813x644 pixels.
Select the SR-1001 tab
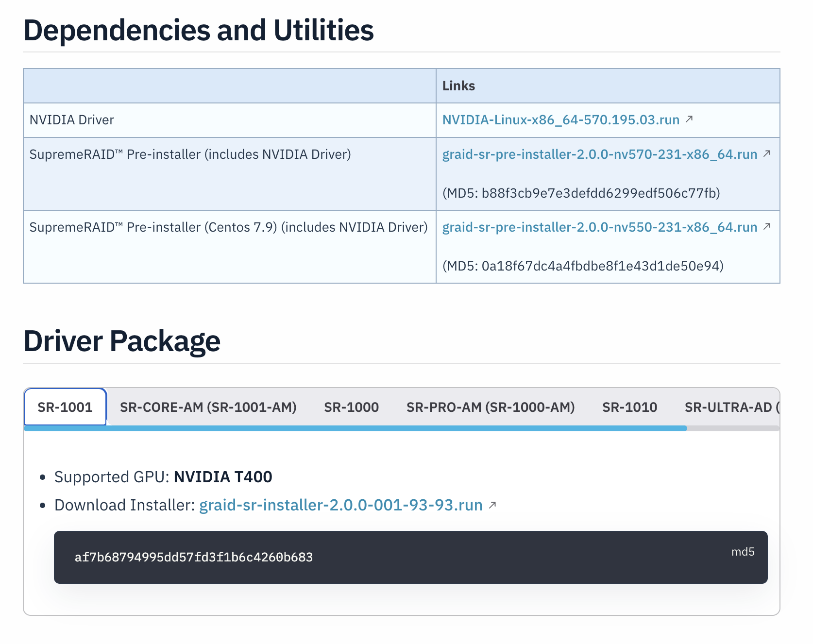[65, 407]
